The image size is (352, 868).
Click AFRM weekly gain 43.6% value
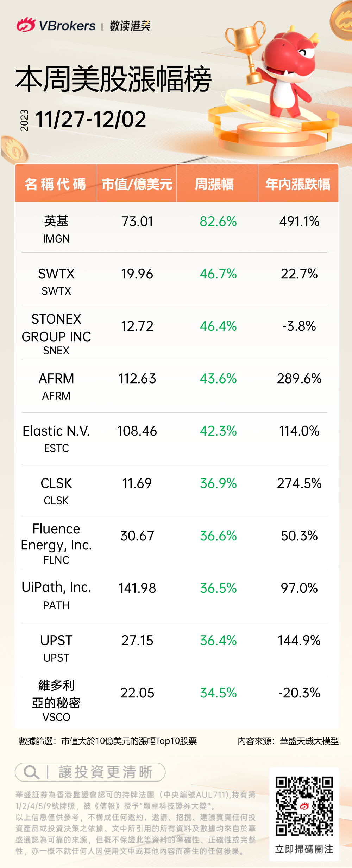(218, 379)
